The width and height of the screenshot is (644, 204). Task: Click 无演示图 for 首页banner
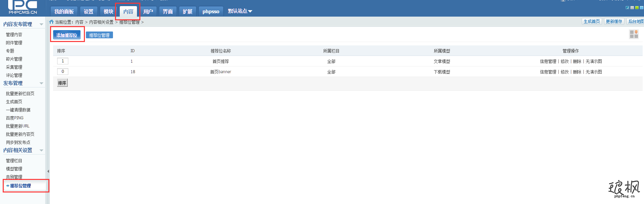coord(594,72)
